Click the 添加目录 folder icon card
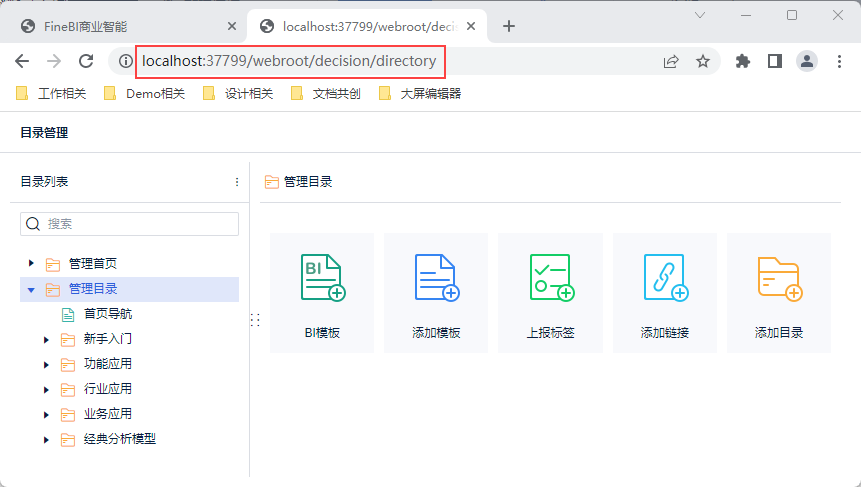 780,279
